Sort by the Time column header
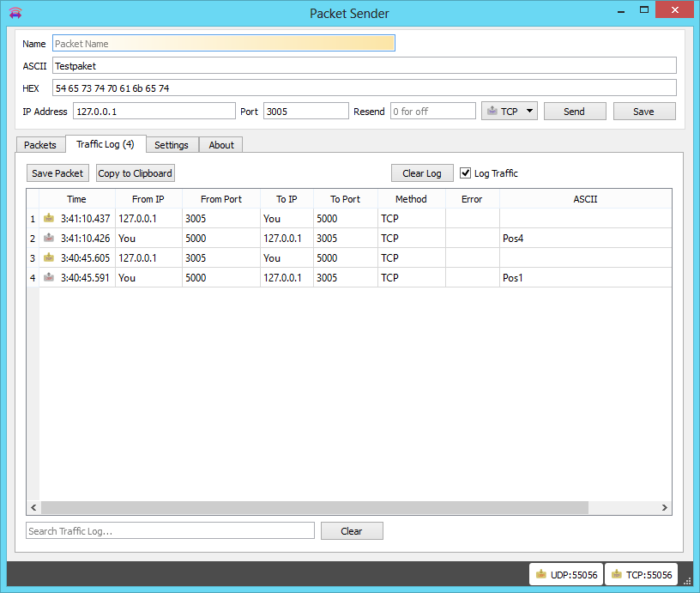Image resolution: width=700 pixels, height=593 pixels. point(77,199)
